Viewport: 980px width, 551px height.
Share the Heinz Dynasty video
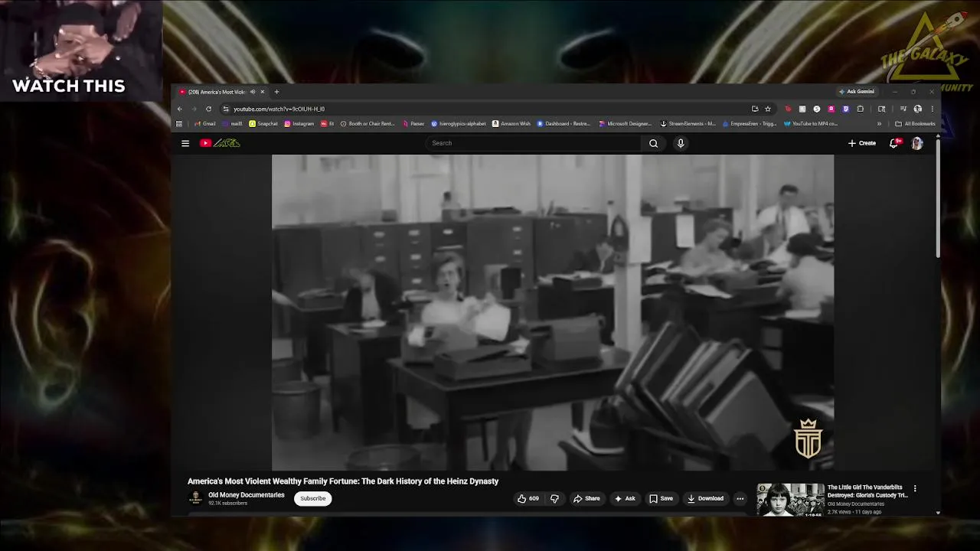pyautogui.click(x=586, y=498)
